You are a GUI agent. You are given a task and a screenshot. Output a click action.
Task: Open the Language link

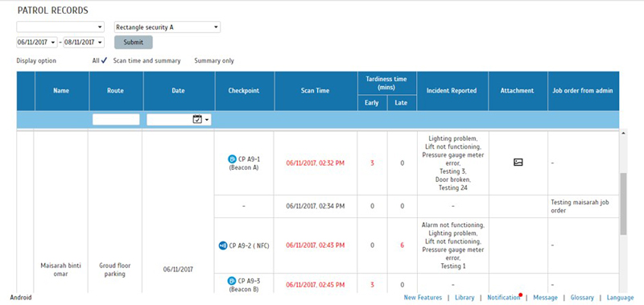tap(620, 298)
